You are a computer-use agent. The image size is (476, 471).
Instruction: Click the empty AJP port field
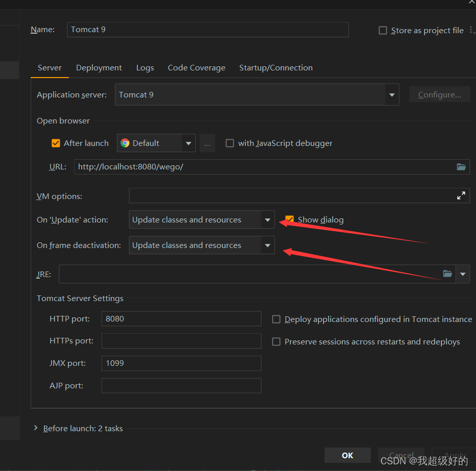(182, 386)
